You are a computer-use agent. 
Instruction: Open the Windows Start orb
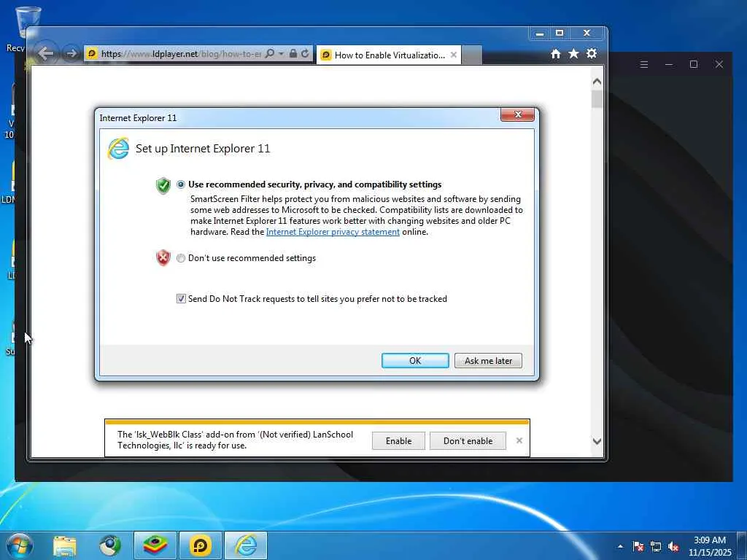pos(19,545)
